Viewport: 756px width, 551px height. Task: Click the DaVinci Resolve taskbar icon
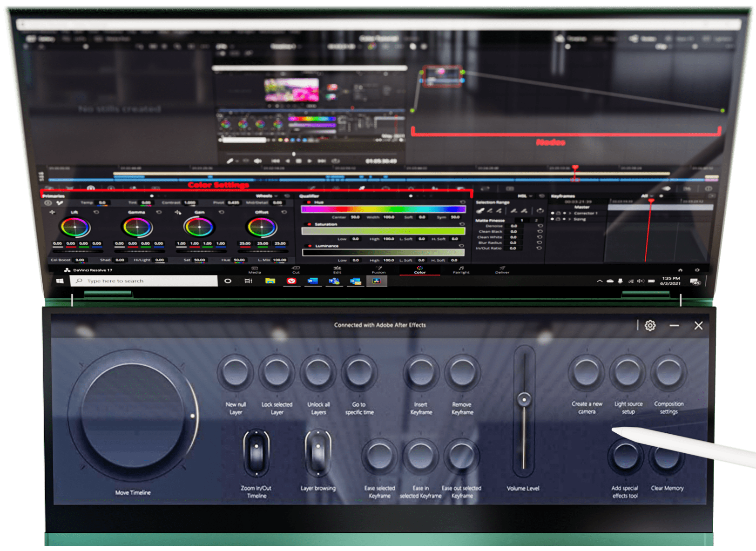[x=377, y=281]
